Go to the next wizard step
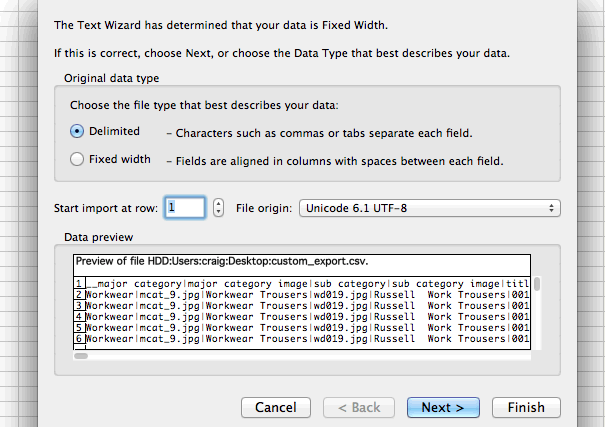The image size is (605, 427). coord(443,407)
